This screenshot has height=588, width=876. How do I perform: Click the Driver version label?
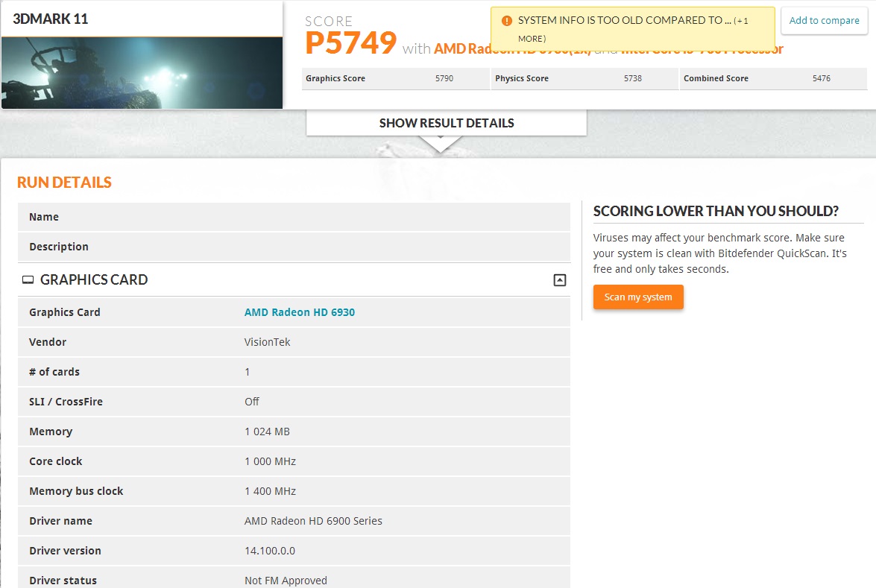point(65,551)
